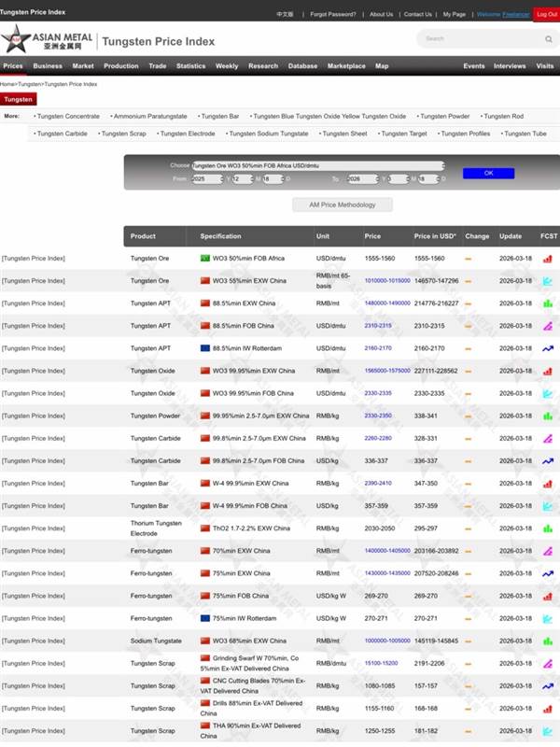The image size is (560, 747).
Task: Select the Marketplace navigation tab
Action: pyautogui.click(x=346, y=66)
